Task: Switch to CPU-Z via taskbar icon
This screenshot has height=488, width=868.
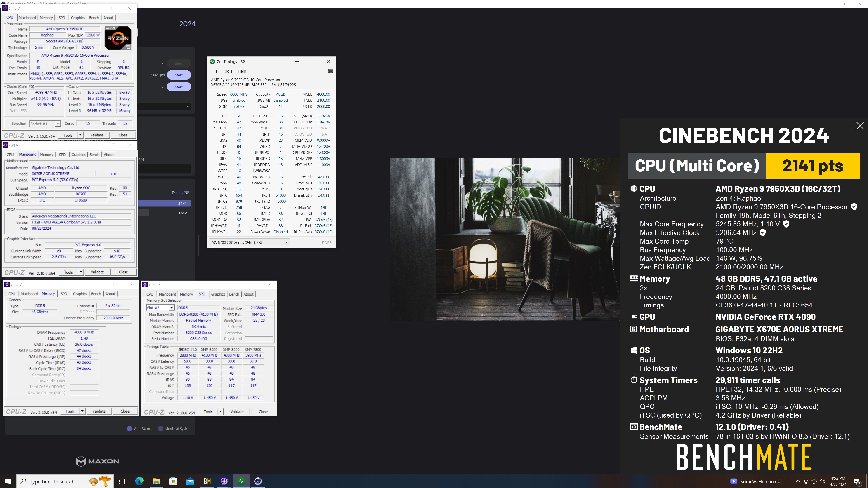Action: pyautogui.click(x=224, y=481)
